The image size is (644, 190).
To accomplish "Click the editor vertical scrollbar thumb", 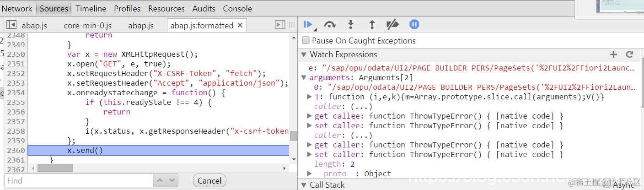I will click(x=294, y=136).
